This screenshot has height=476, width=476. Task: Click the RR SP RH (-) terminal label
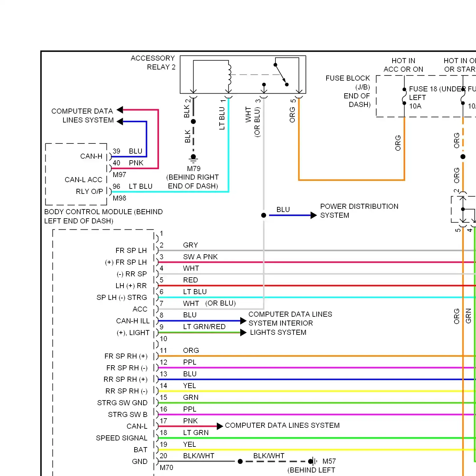pyautogui.click(x=127, y=391)
